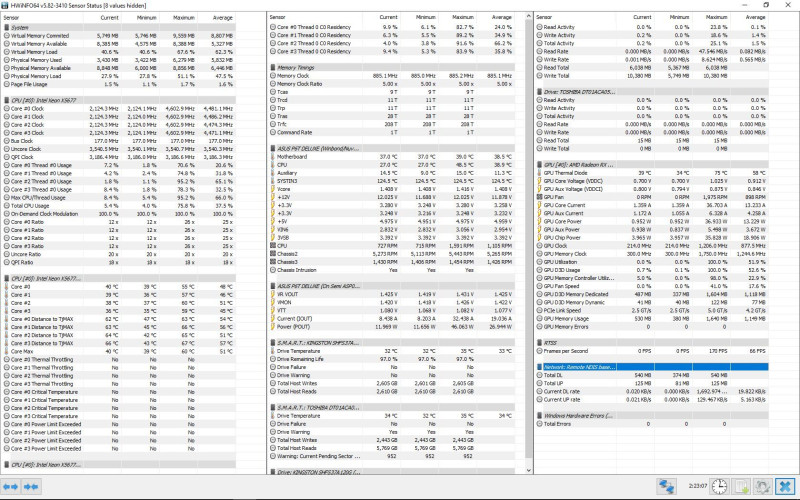The width and height of the screenshot is (800, 500).
Task: Select the GPU Thermal Diode sensor row
Action: [x=652, y=173]
